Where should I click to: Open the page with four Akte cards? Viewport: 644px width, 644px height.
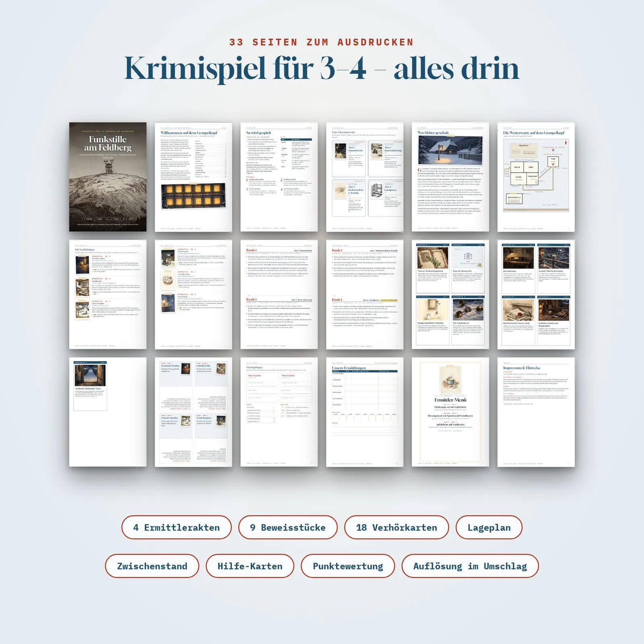[365, 177]
